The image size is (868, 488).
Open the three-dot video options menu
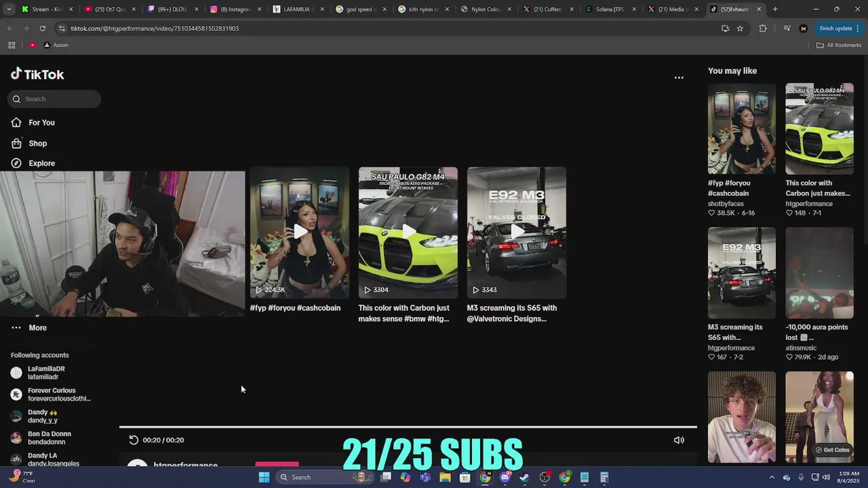tap(679, 78)
